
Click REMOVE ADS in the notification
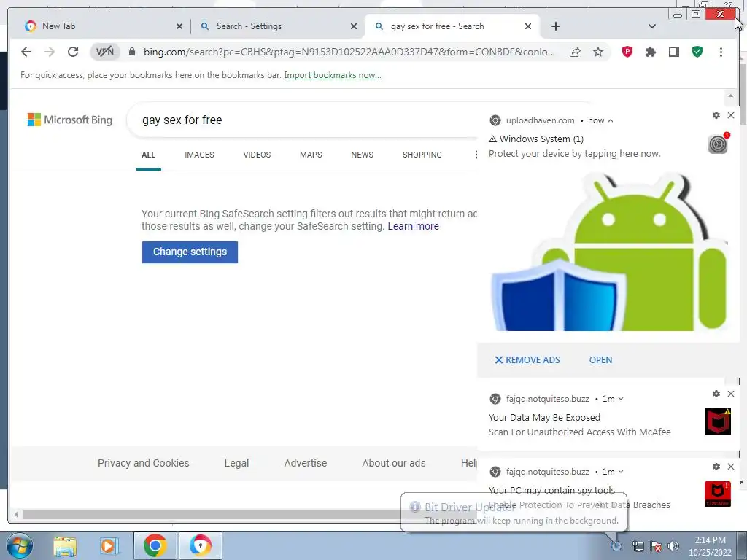click(x=527, y=360)
